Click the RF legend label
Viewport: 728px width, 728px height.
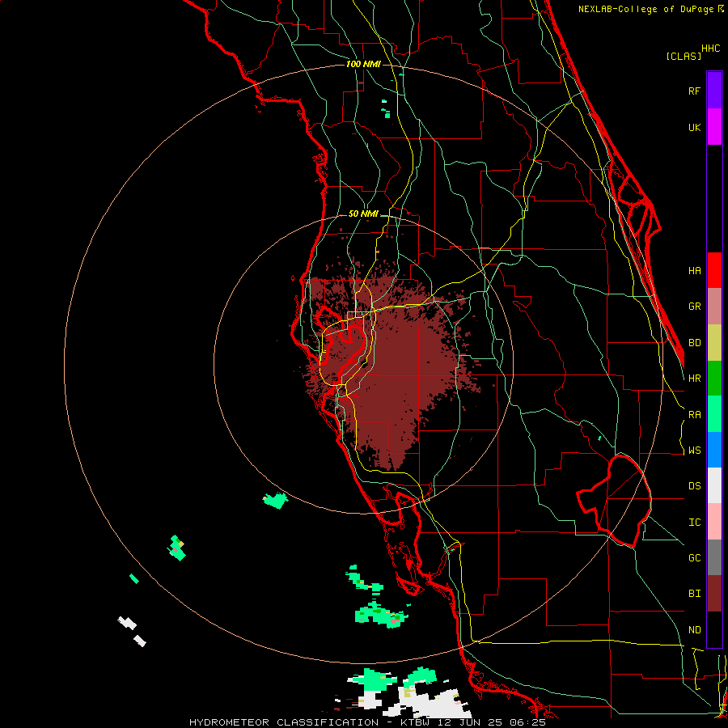click(x=694, y=91)
